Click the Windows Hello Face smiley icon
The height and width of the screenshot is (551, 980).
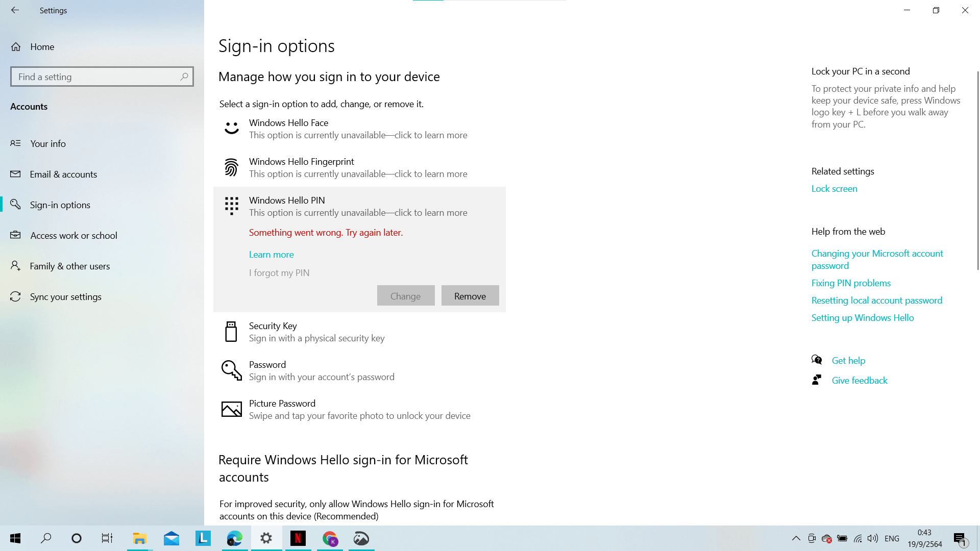[231, 129]
